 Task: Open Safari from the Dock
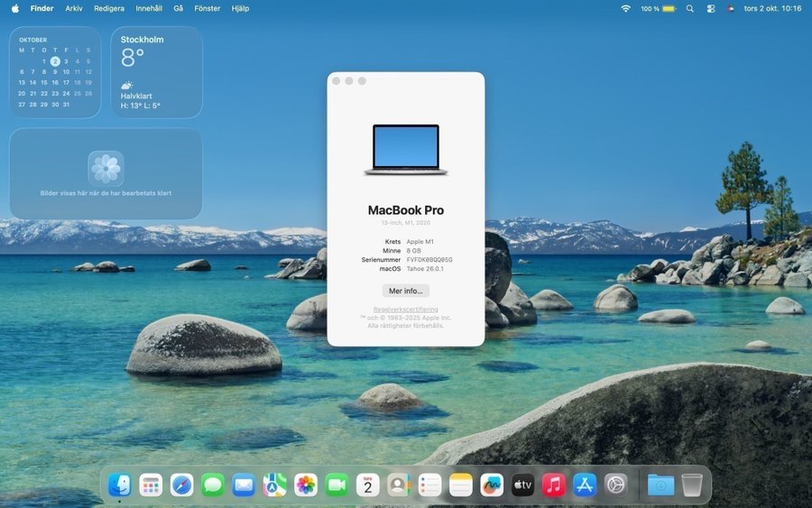tap(182, 485)
